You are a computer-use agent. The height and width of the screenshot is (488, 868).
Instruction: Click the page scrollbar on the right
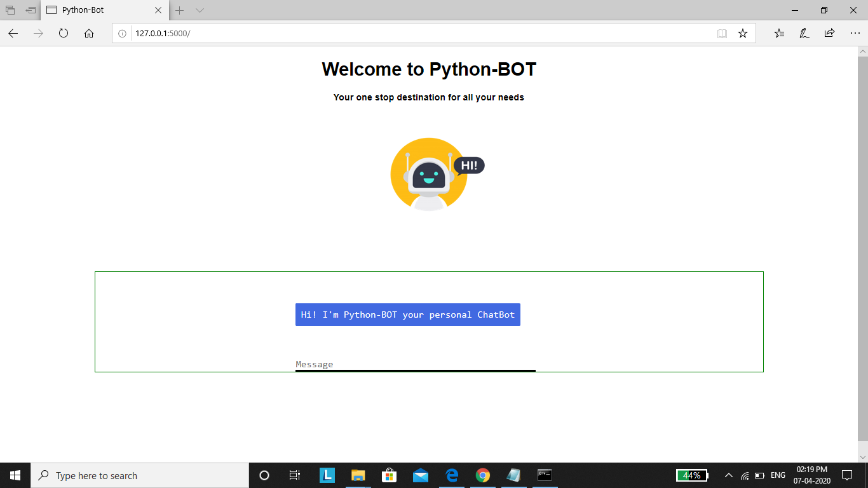(x=864, y=191)
